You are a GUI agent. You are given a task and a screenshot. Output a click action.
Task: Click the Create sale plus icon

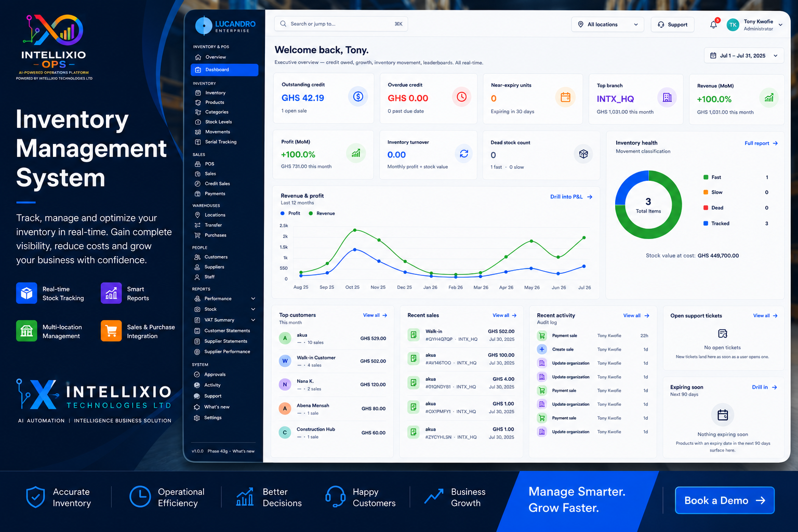coord(542,349)
